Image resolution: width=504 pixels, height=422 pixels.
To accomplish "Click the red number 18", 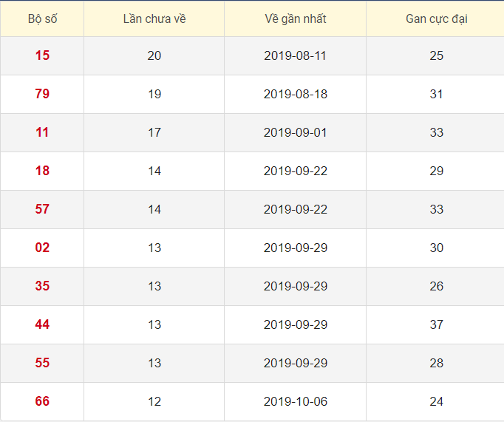I will coord(42,171).
